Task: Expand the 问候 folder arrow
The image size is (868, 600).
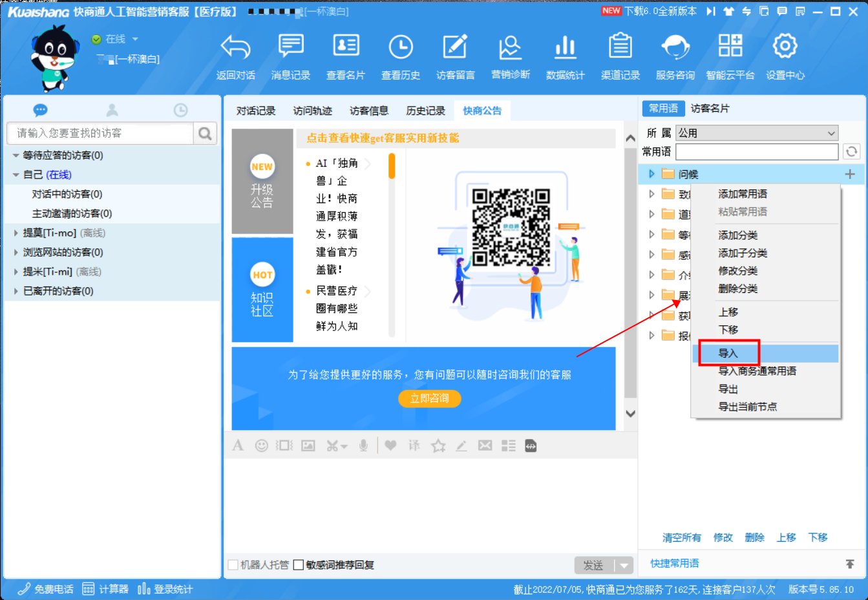Action: 651,174
